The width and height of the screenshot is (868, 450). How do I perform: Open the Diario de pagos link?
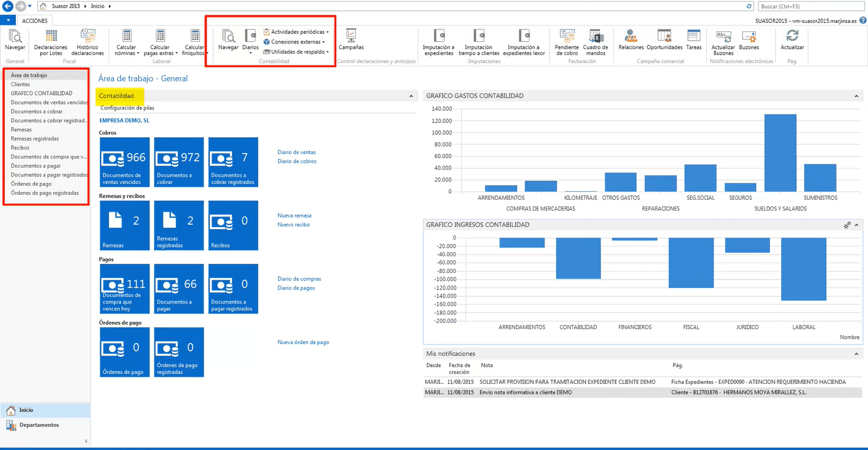(296, 288)
